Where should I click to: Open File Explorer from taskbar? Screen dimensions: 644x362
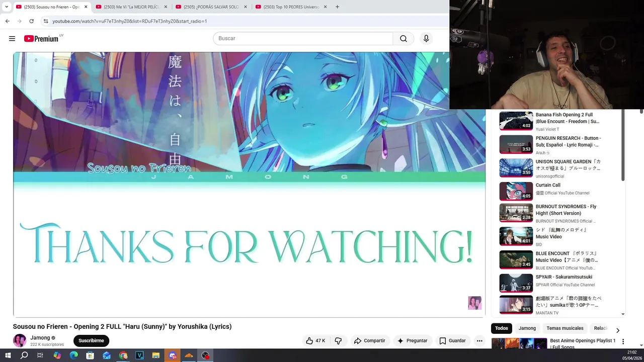156,355
